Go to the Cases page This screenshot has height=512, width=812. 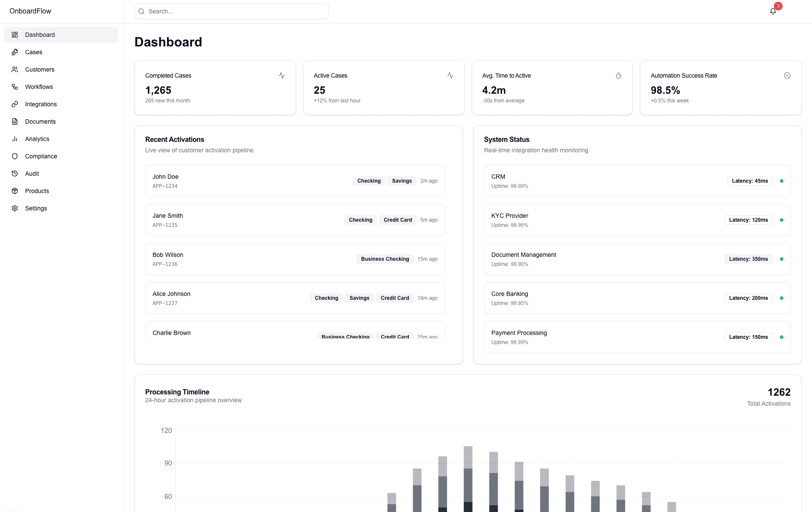tap(61, 52)
